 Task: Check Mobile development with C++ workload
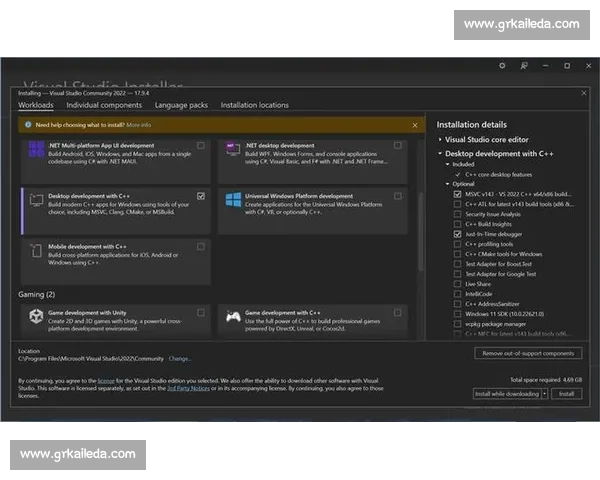[x=201, y=247]
